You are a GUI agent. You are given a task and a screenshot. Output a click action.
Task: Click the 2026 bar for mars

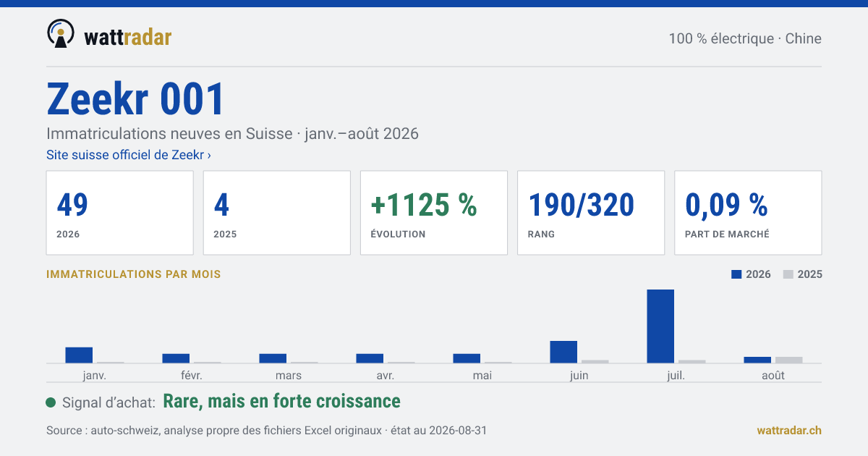[273, 358]
